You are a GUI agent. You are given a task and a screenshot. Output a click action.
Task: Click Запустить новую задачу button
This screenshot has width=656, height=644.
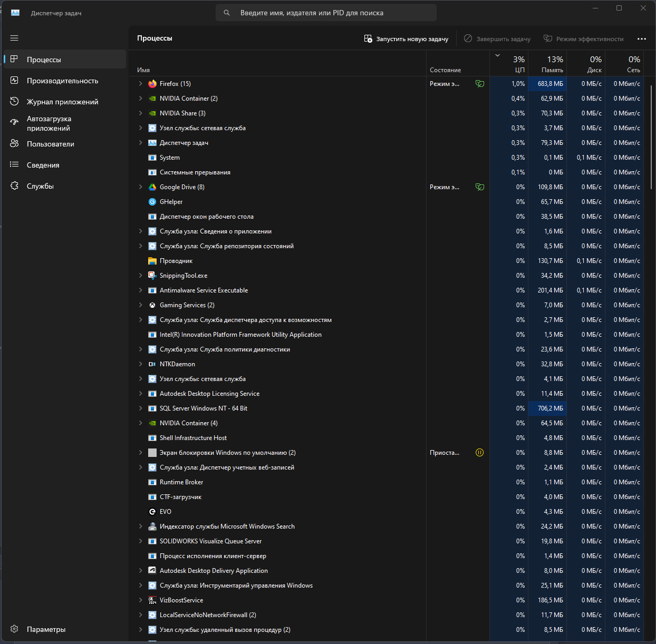(406, 38)
